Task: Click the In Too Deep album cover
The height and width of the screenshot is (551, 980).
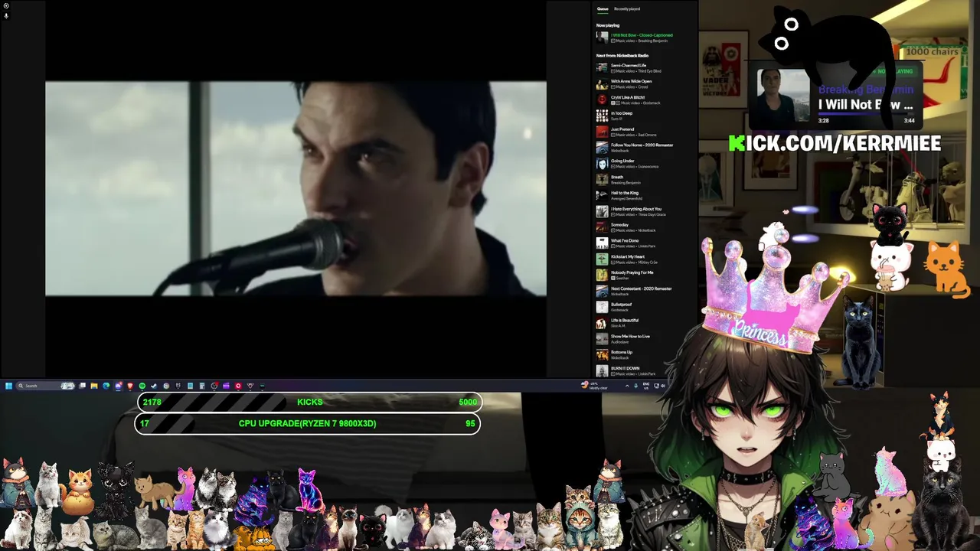Action: (603, 116)
